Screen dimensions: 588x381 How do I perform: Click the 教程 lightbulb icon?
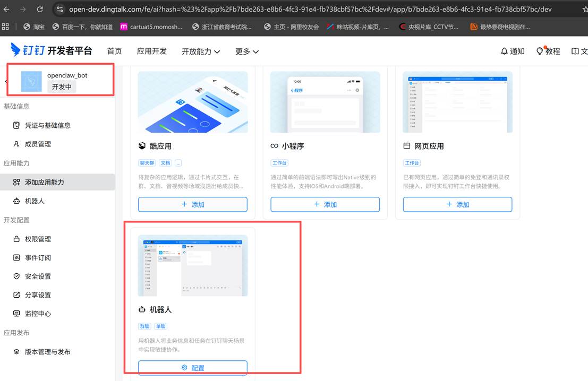point(540,51)
